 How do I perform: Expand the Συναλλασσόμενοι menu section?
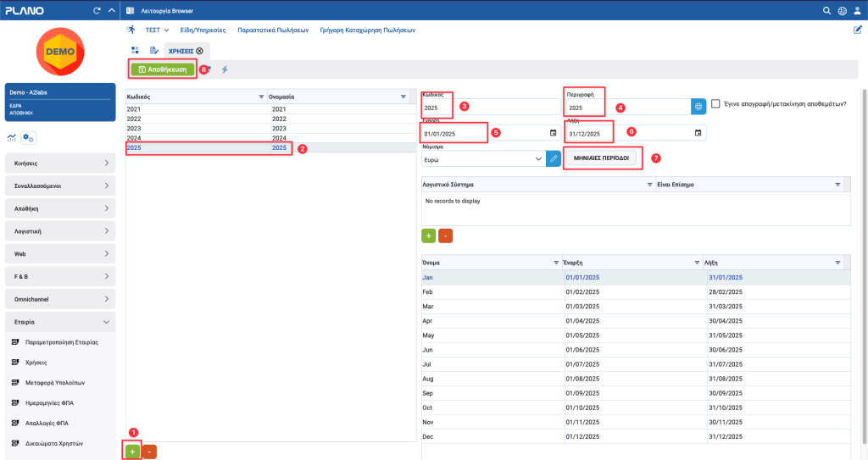pyautogui.click(x=60, y=186)
